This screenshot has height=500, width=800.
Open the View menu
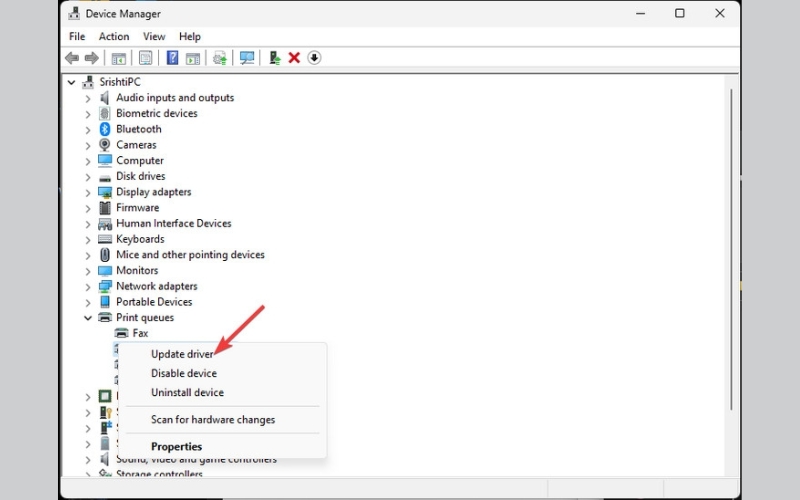pyautogui.click(x=154, y=36)
